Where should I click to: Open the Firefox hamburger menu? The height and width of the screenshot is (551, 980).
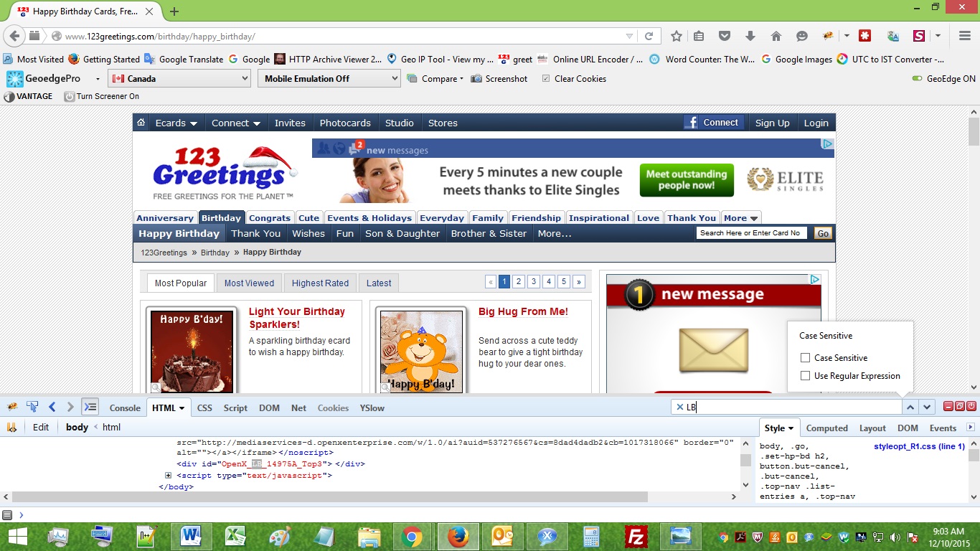(965, 36)
